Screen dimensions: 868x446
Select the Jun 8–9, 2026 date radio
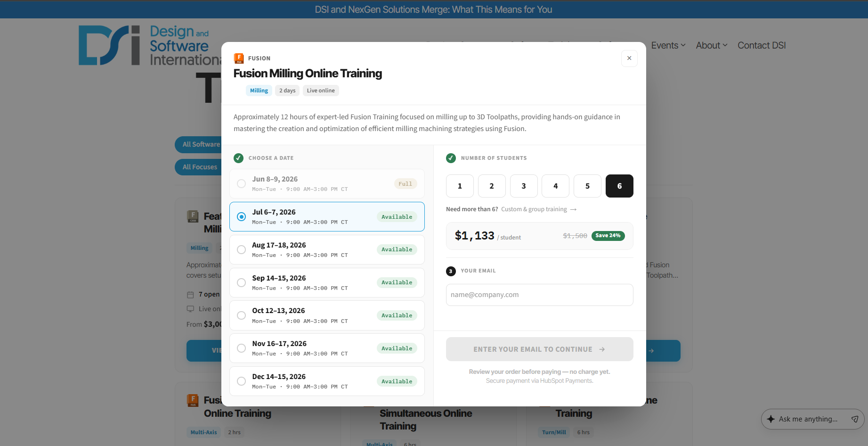point(241,184)
